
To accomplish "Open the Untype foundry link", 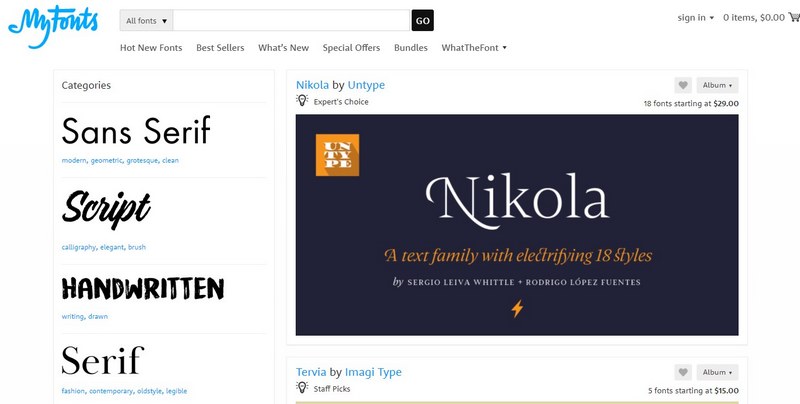I will (x=366, y=85).
